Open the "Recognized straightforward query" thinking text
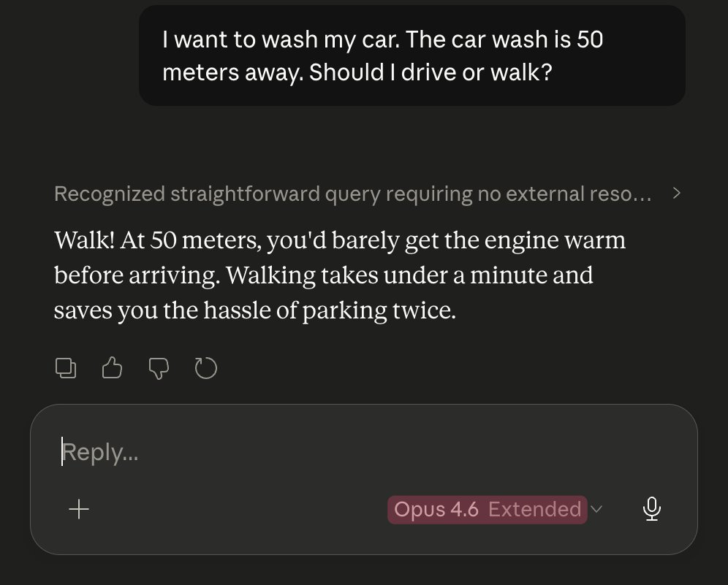 pos(352,194)
